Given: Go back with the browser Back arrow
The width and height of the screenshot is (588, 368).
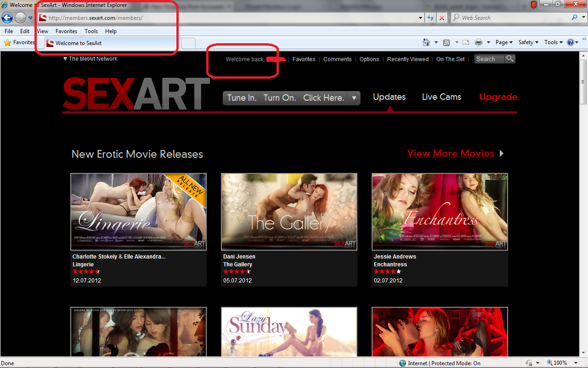Looking at the screenshot, I should [x=7, y=18].
